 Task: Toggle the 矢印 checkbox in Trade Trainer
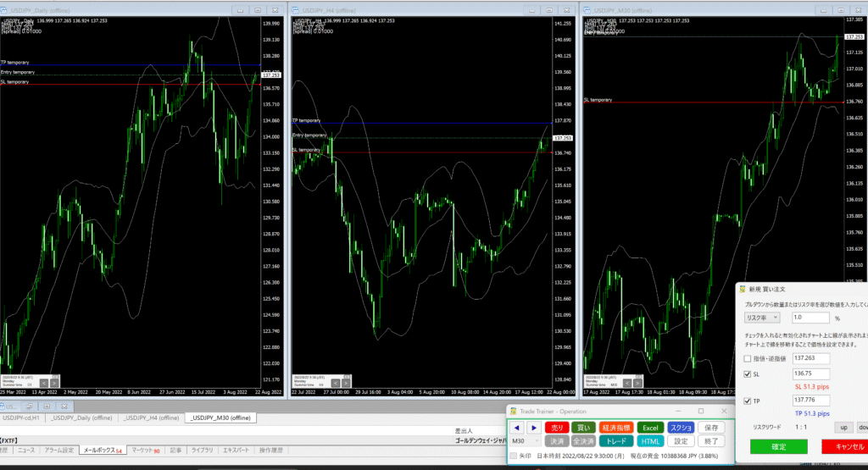514,456
